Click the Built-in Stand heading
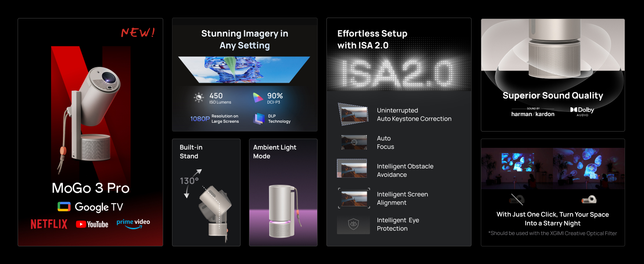This screenshot has width=644, height=264. pyautogui.click(x=191, y=152)
